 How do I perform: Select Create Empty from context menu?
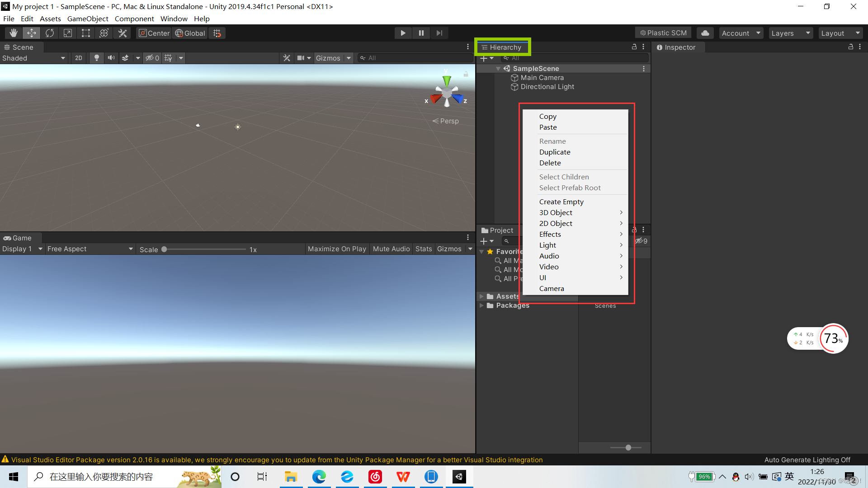tap(561, 202)
